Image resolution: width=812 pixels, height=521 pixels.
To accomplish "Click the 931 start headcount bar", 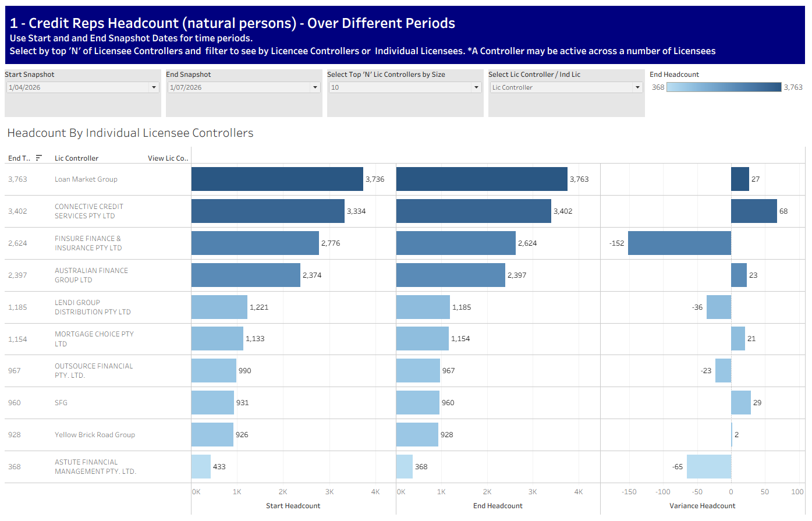I will [x=212, y=403].
